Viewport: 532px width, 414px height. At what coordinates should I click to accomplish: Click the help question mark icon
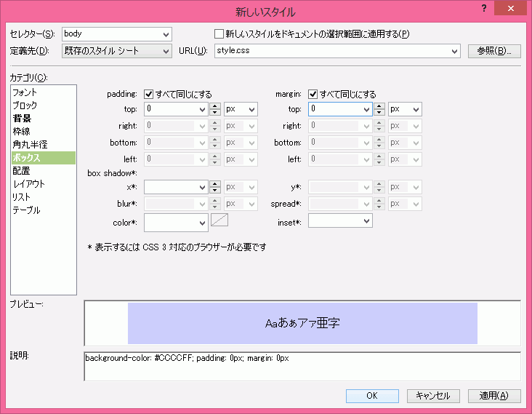[x=484, y=8]
